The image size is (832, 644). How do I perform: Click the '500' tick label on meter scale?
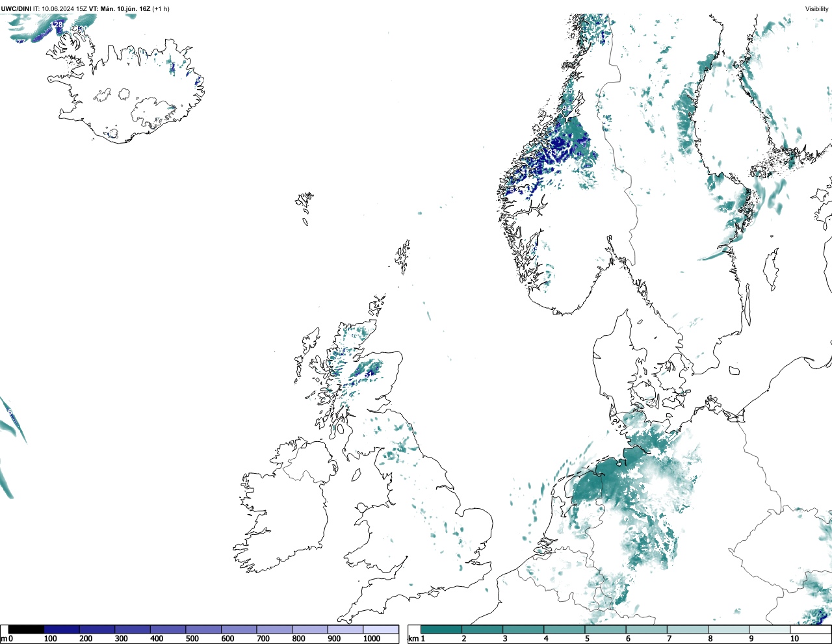click(x=192, y=639)
